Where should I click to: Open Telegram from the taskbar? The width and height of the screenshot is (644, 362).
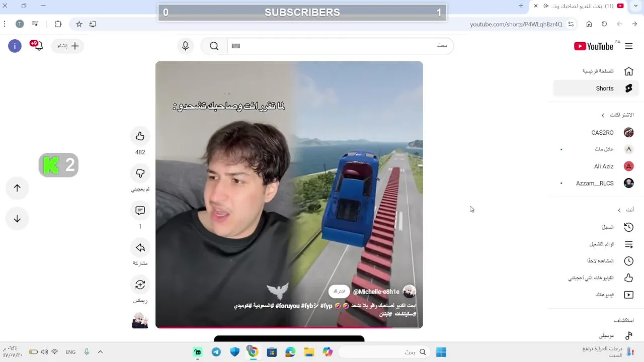click(216, 352)
